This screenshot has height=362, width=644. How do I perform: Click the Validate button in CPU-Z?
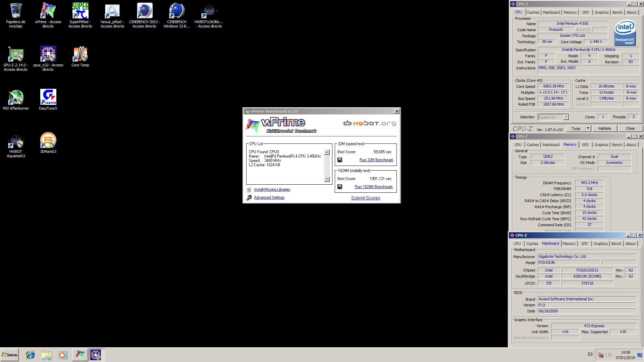(x=604, y=128)
